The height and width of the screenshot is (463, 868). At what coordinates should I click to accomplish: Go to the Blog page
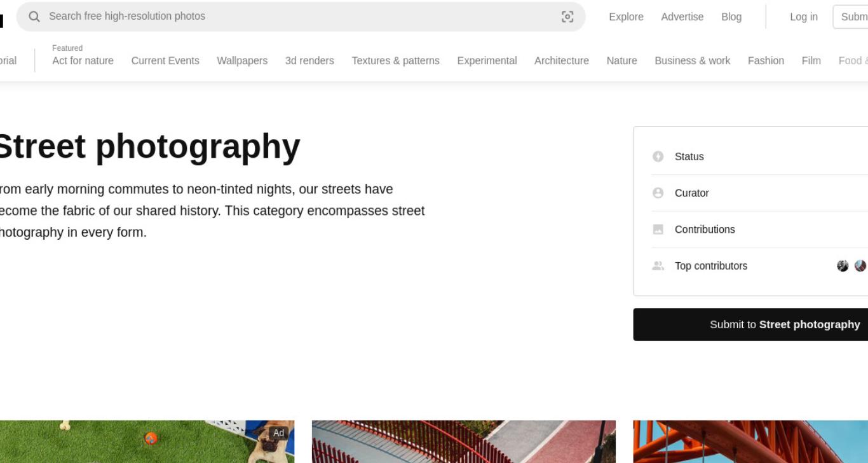[x=731, y=17]
